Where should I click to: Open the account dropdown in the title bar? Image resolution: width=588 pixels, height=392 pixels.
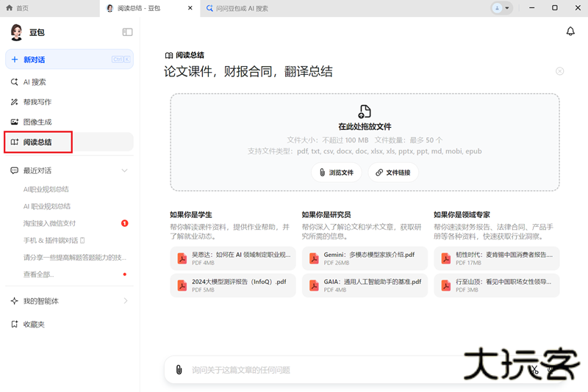(502, 8)
